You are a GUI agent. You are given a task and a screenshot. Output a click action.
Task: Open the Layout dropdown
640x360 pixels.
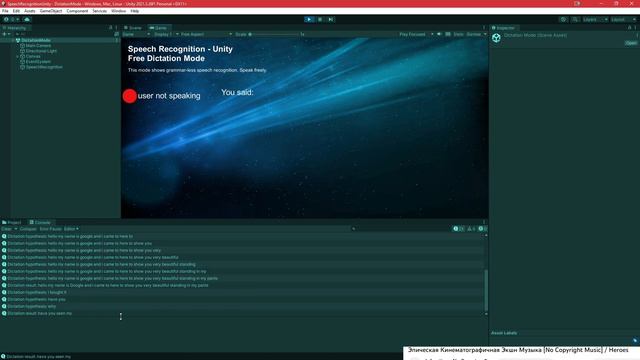[x=623, y=19]
